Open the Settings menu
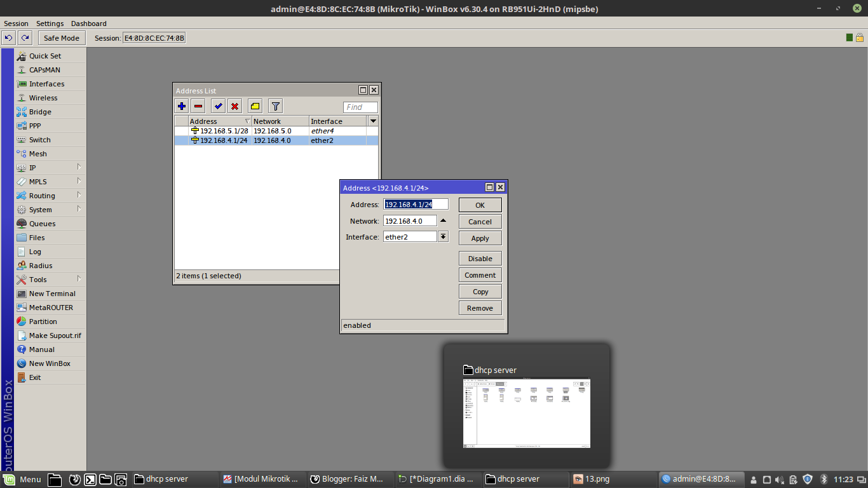Viewport: 868px width, 488px height. (50, 24)
